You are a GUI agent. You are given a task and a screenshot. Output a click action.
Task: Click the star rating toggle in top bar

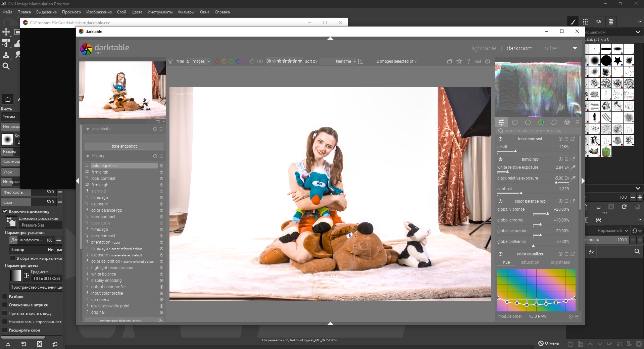coord(459,61)
